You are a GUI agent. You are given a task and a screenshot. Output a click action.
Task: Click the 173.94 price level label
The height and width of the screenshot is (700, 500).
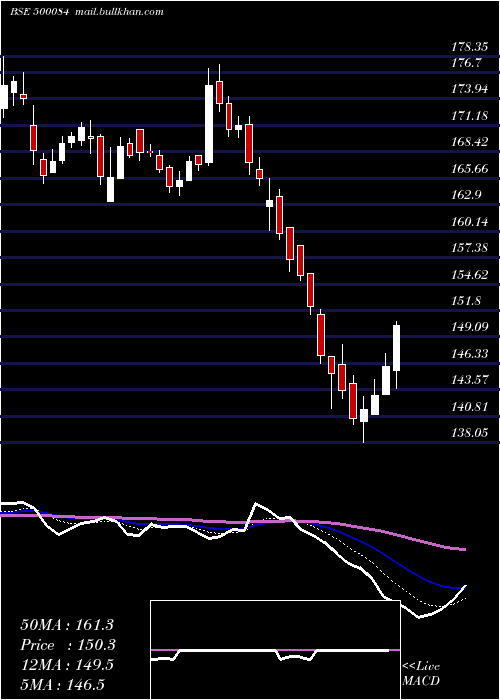[x=470, y=89]
